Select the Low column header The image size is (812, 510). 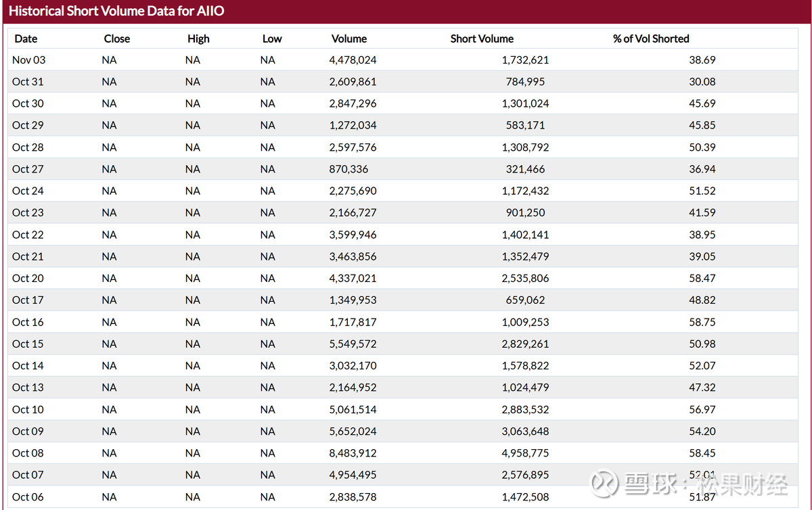(272, 39)
